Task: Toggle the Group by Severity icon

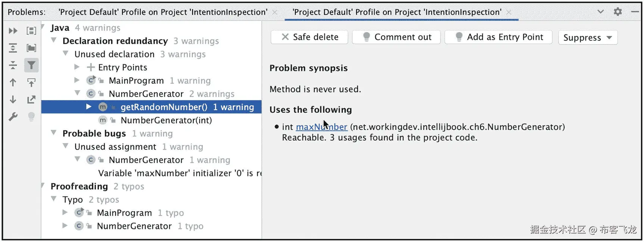Action: (x=31, y=31)
